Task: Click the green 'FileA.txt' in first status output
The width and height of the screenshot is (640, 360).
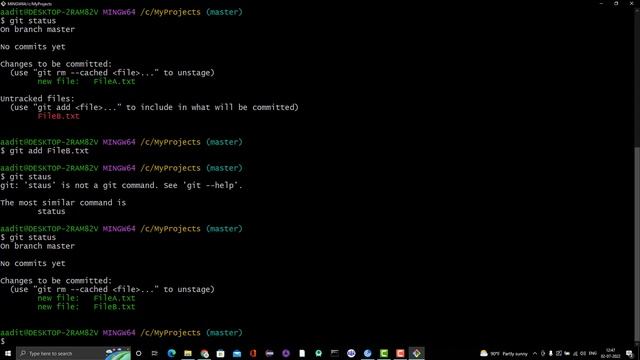Action: coord(114,81)
